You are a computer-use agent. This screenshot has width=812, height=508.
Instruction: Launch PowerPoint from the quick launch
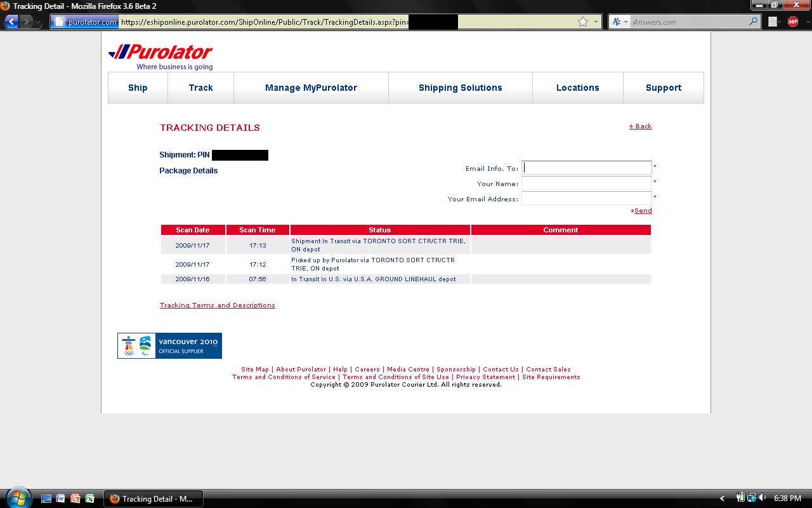tap(75, 498)
